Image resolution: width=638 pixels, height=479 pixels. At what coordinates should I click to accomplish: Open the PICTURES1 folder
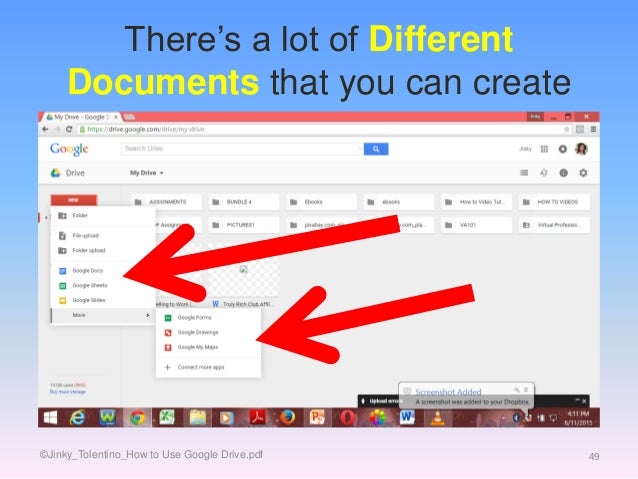coord(244,225)
